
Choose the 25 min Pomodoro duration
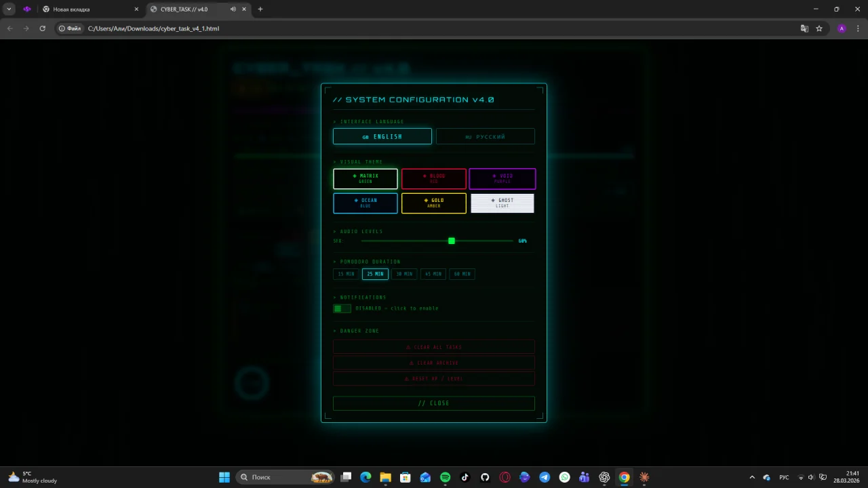point(375,274)
